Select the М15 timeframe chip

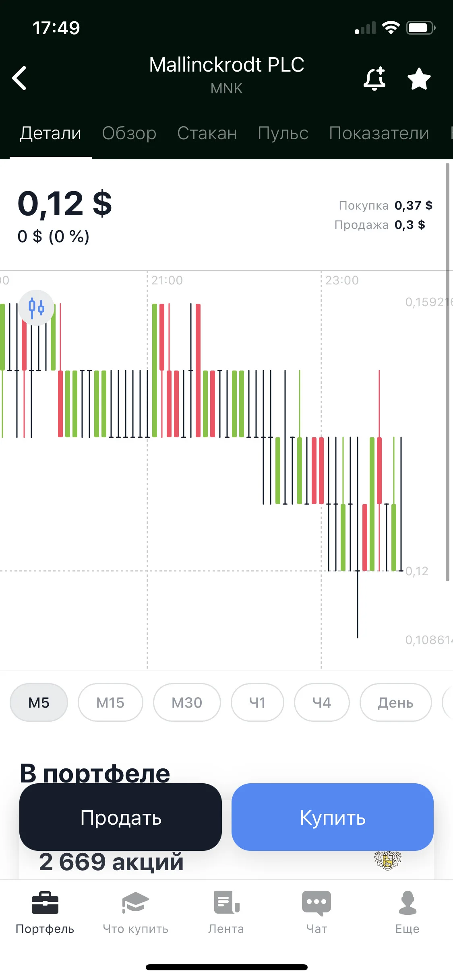point(110,702)
